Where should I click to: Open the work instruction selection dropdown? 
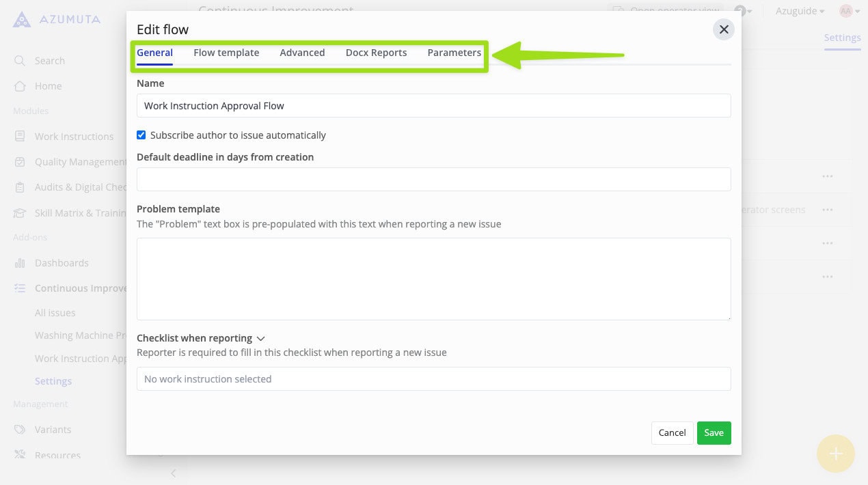[x=433, y=379]
